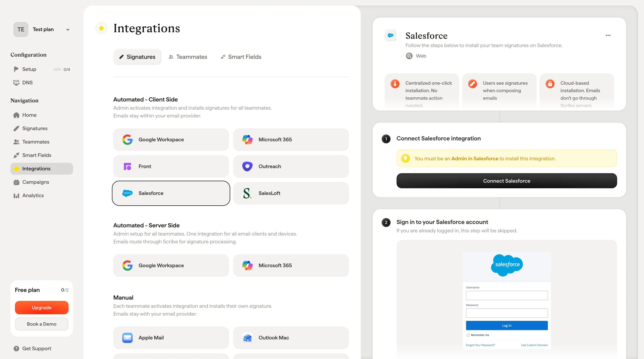Image resolution: width=644 pixels, height=359 pixels.
Task: Switch to the Smart Fields tab
Action: coord(241,57)
